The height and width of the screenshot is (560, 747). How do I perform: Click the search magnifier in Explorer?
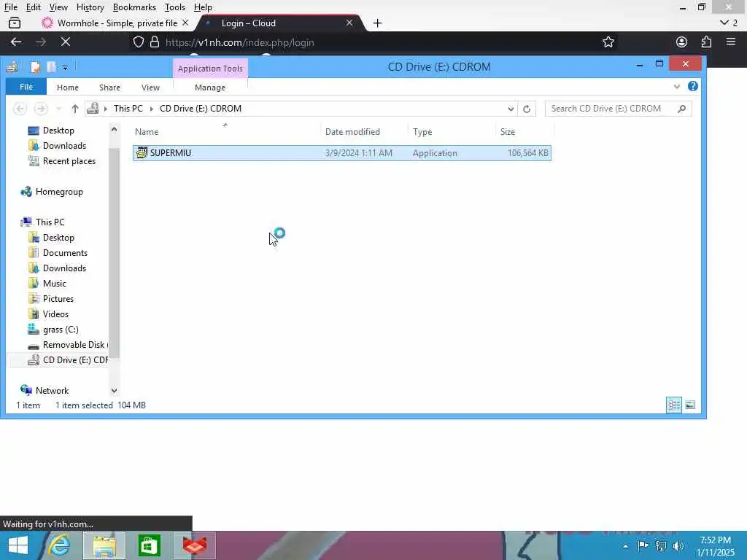[x=682, y=109]
